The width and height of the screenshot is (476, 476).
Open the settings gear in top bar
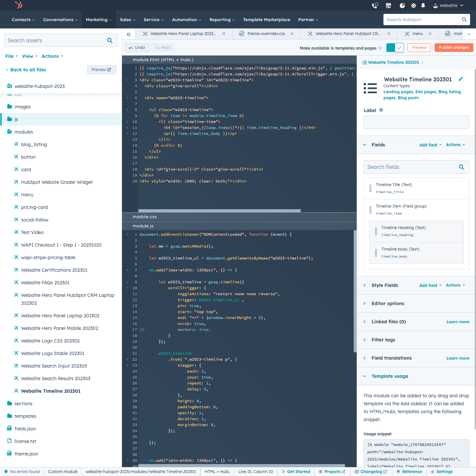coord(413,5)
